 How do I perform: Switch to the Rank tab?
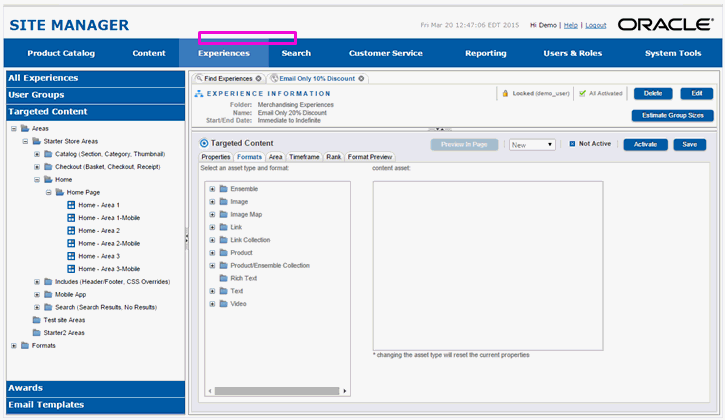(333, 157)
